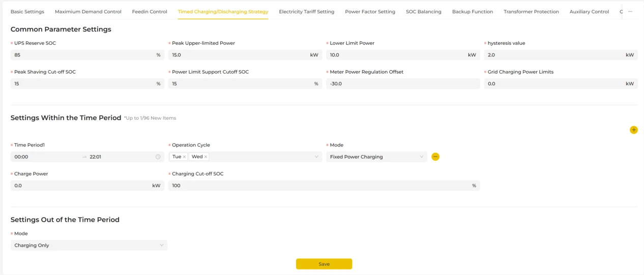Go to Feedin Control tab
Viewport: 644px width, 275px height.
point(150,12)
